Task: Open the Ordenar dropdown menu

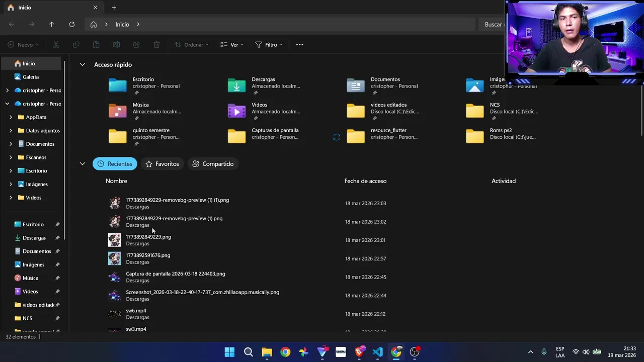Action: (191, 45)
